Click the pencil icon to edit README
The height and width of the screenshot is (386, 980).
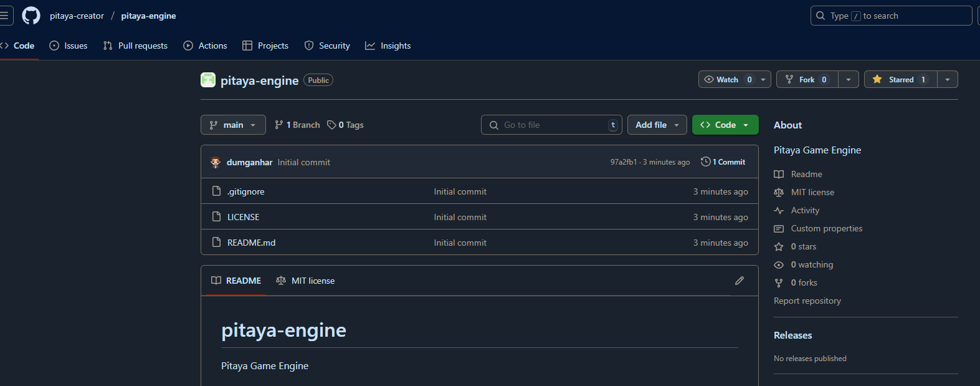click(x=740, y=281)
